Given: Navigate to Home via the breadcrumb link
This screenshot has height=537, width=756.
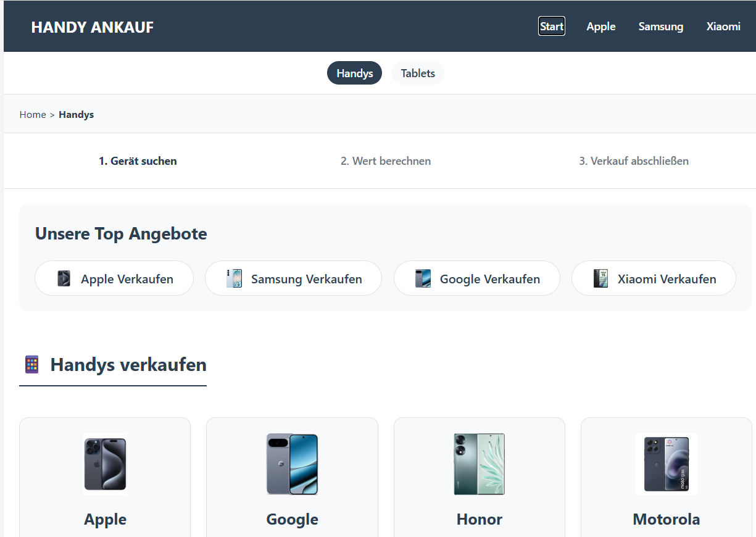Looking at the screenshot, I should 33,114.
